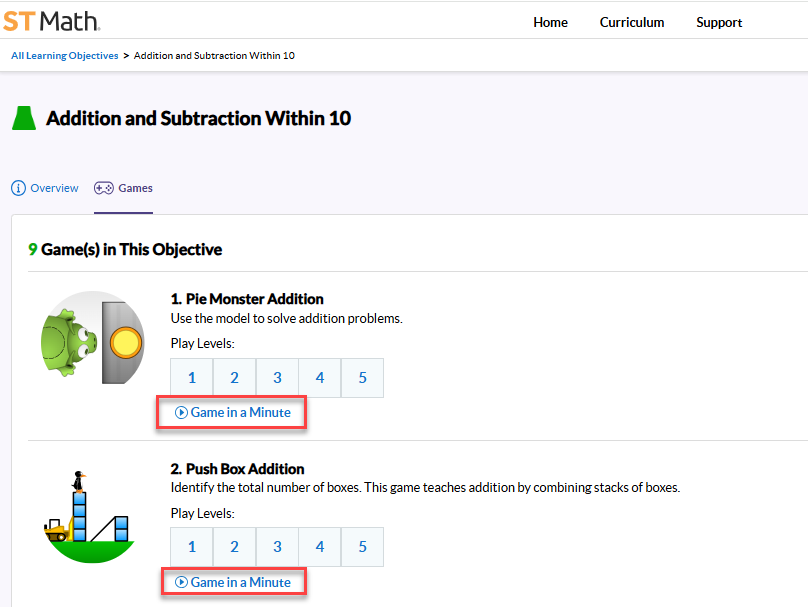The width and height of the screenshot is (808, 607).
Task: Play Level 5 of Pie Monster Addition
Action: tap(361, 377)
